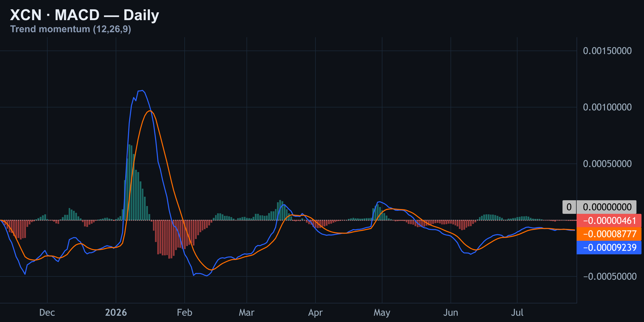The image size is (644, 322).
Task: Click the '2026' time axis label
Action: pyautogui.click(x=116, y=312)
